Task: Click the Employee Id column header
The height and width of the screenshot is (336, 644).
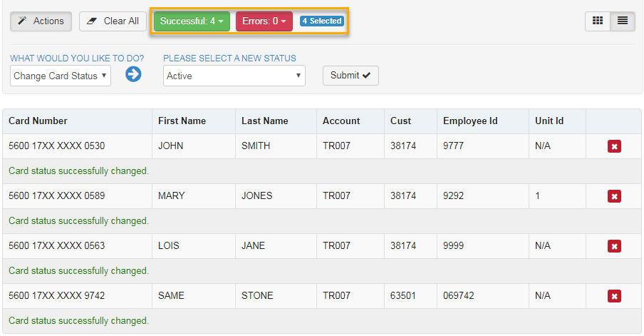Action: (470, 121)
